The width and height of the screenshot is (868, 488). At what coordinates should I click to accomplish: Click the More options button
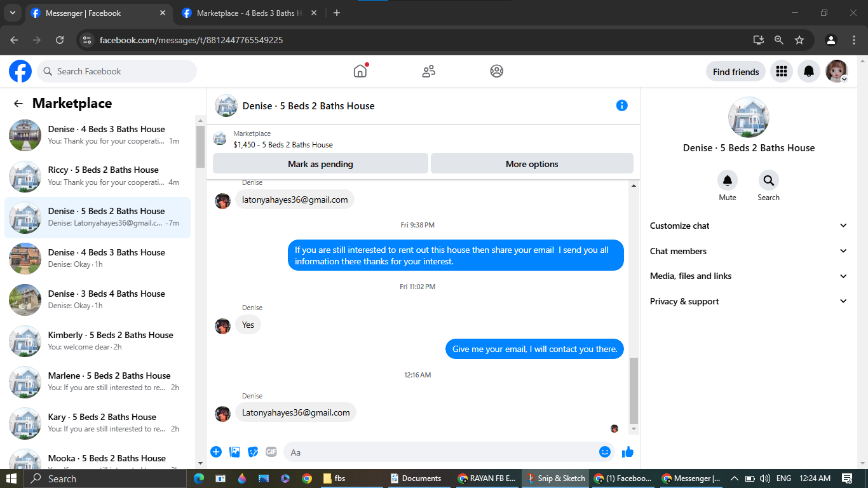[532, 164]
